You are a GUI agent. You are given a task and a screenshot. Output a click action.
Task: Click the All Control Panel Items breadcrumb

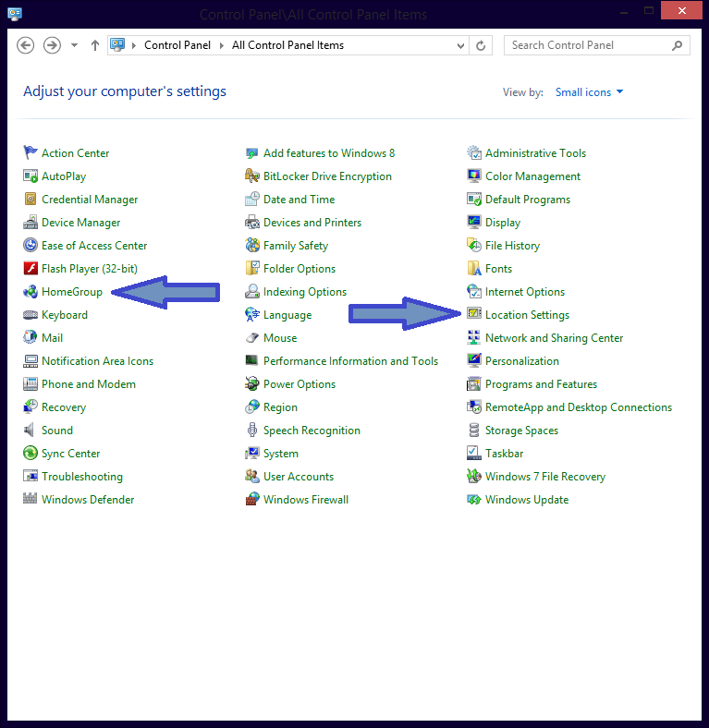[x=288, y=45]
